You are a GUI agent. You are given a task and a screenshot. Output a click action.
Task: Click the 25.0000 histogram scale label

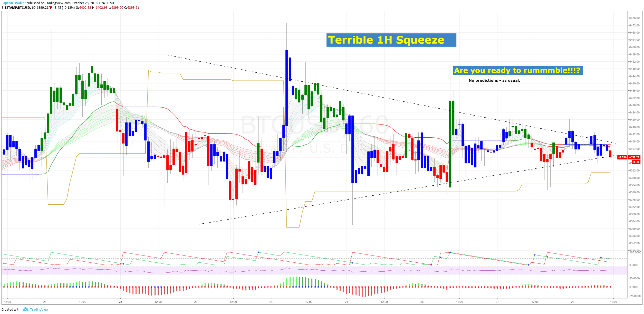(x=635, y=278)
